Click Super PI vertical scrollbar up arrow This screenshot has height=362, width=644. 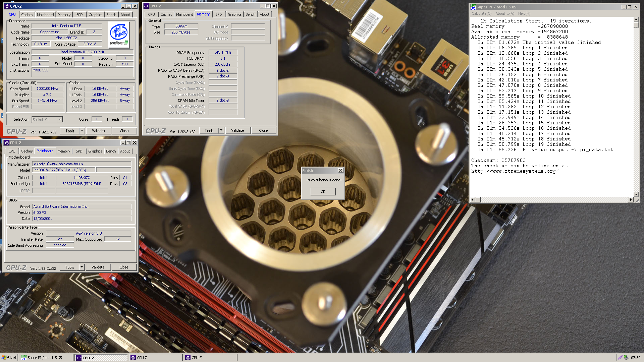[x=636, y=20]
